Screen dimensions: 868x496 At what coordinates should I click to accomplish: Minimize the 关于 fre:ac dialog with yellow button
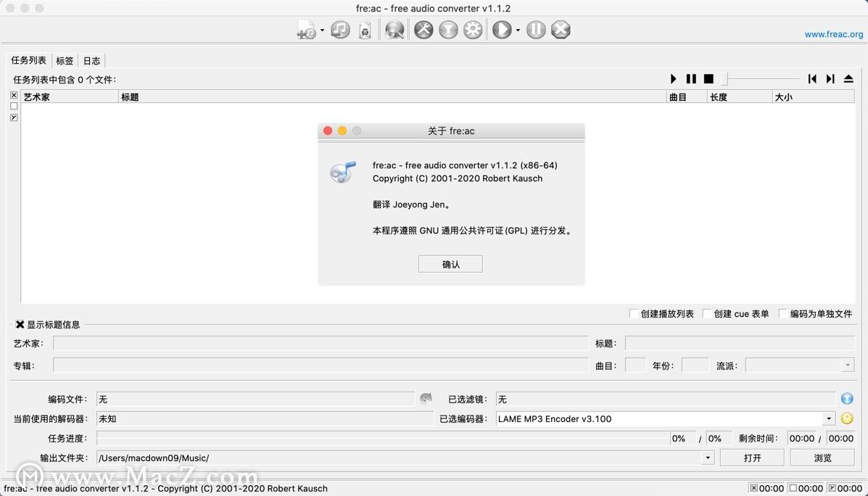click(342, 131)
